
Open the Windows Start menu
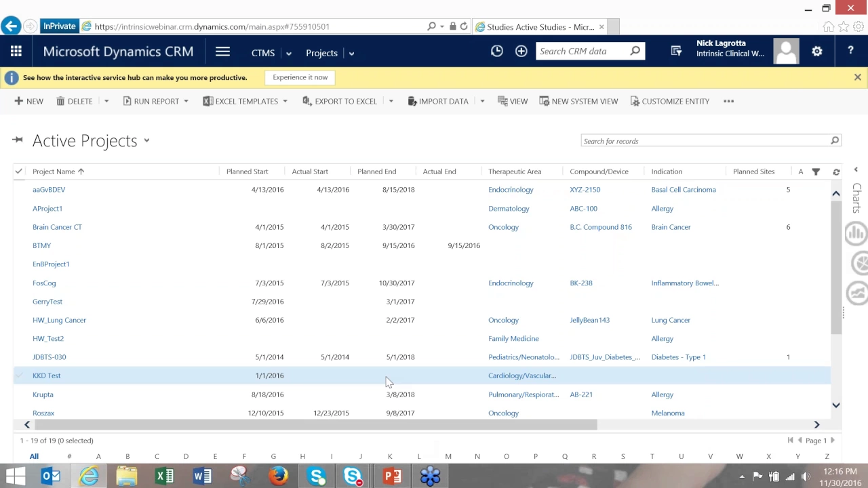coord(15,476)
